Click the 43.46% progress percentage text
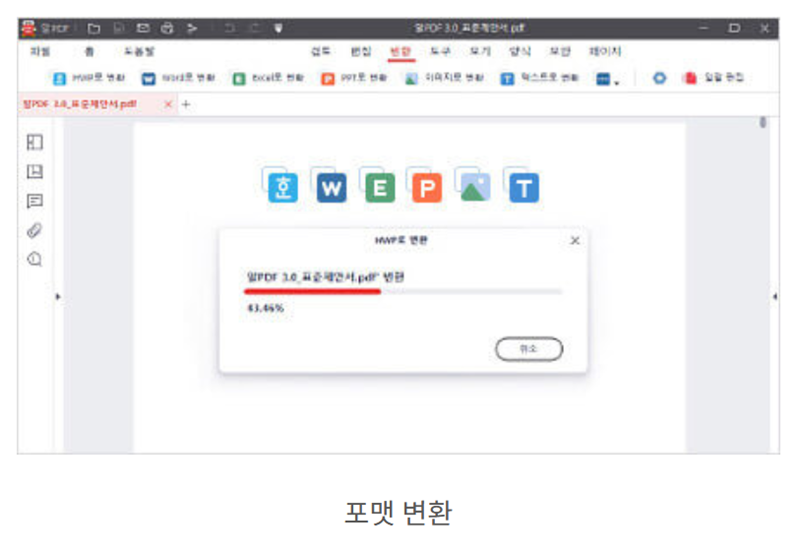This screenshot has height=554, width=800. [x=265, y=308]
